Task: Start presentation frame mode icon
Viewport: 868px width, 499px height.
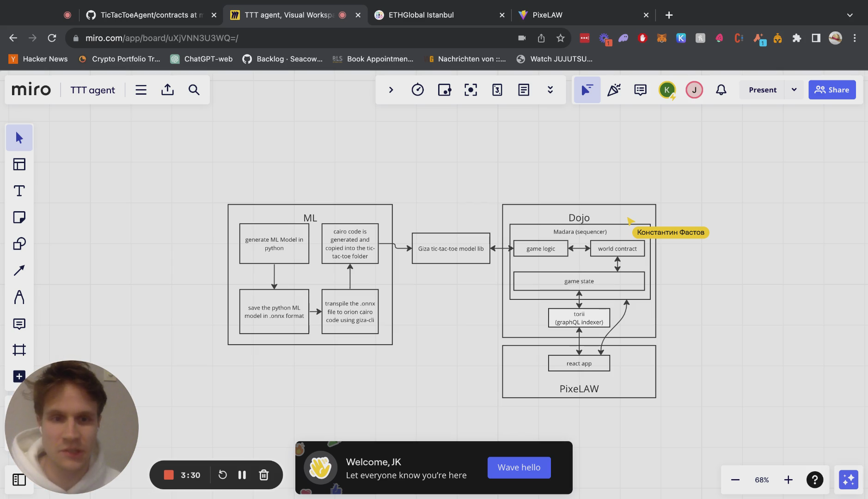Action: coord(471,90)
